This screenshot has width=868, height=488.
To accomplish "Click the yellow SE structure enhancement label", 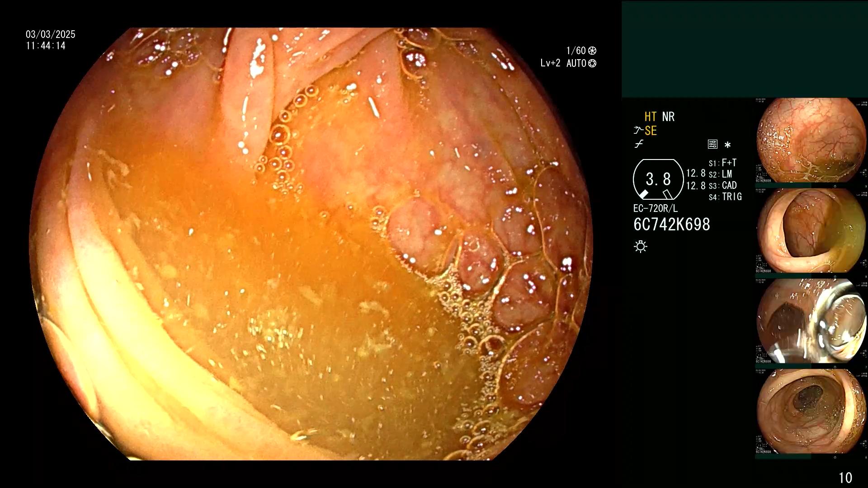I will [651, 131].
